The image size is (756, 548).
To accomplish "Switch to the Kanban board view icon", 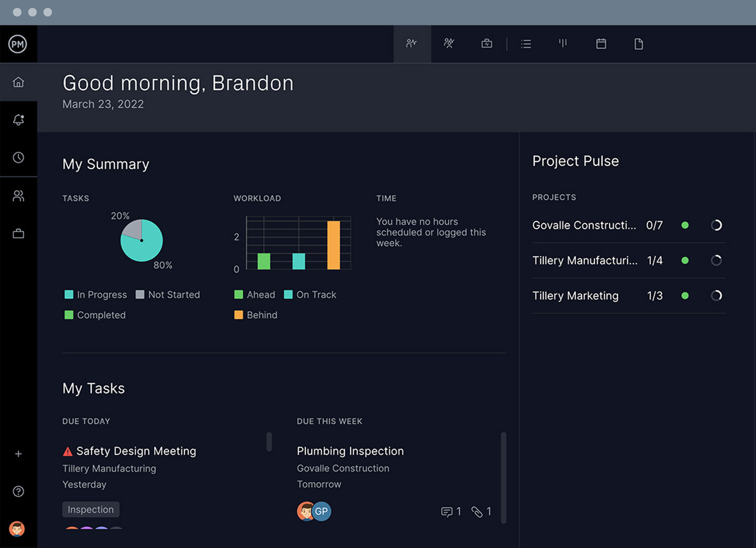I will point(563,43).
